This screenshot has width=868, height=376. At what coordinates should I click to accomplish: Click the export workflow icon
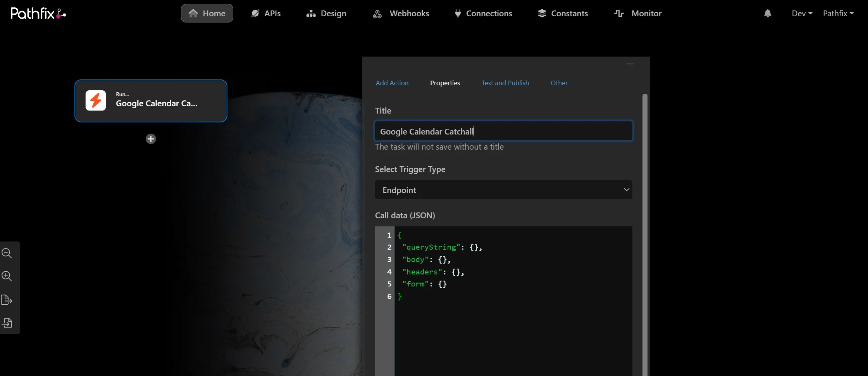click(7, 300)
